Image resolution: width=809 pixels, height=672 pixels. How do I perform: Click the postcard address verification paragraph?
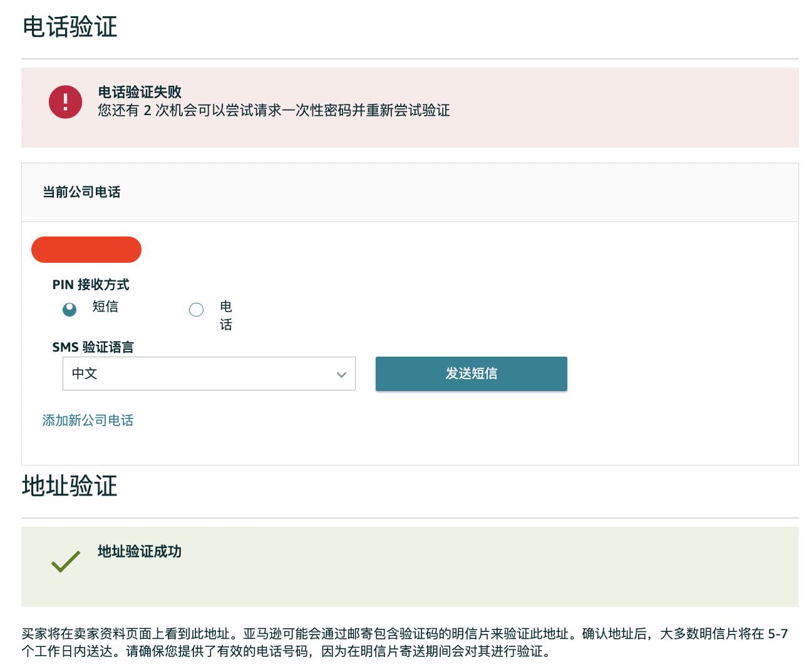coord(404,642)
